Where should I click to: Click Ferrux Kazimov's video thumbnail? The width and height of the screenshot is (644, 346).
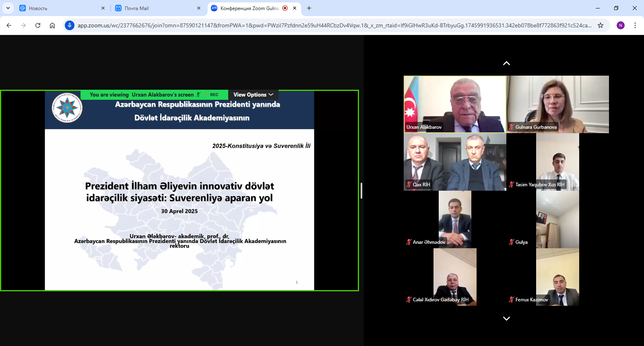click(x=557, y=277)
